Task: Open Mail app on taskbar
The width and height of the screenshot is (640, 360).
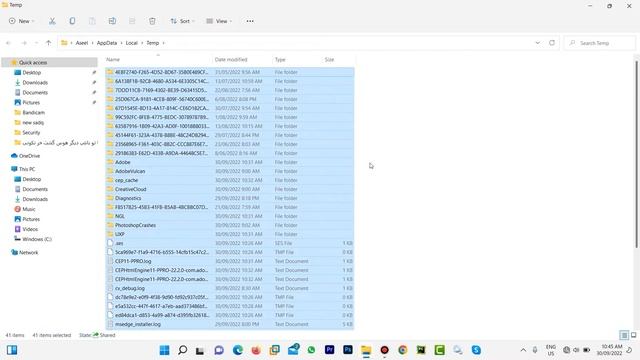Action: [x=293, y=349]
